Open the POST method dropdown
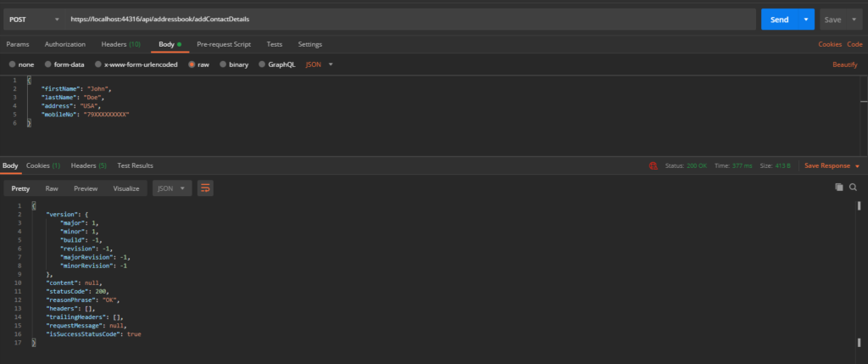The height and width of the screenshot is (364, 868). point(34,20)
